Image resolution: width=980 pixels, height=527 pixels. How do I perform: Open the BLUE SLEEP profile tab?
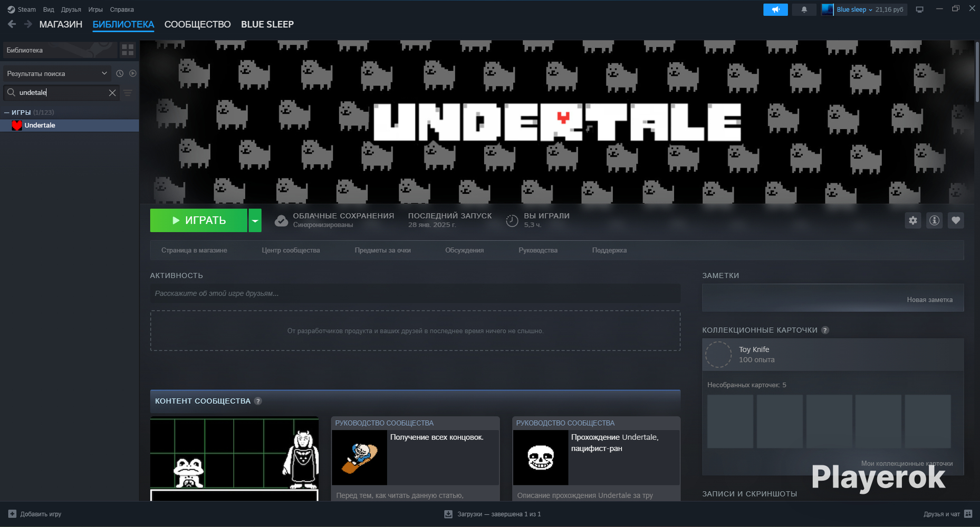267,24
